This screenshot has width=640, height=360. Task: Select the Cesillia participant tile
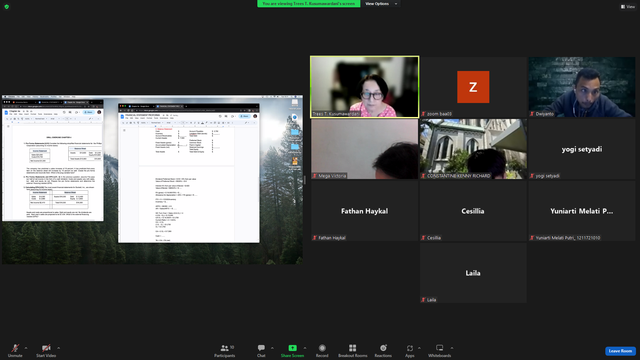pos(473,211)
